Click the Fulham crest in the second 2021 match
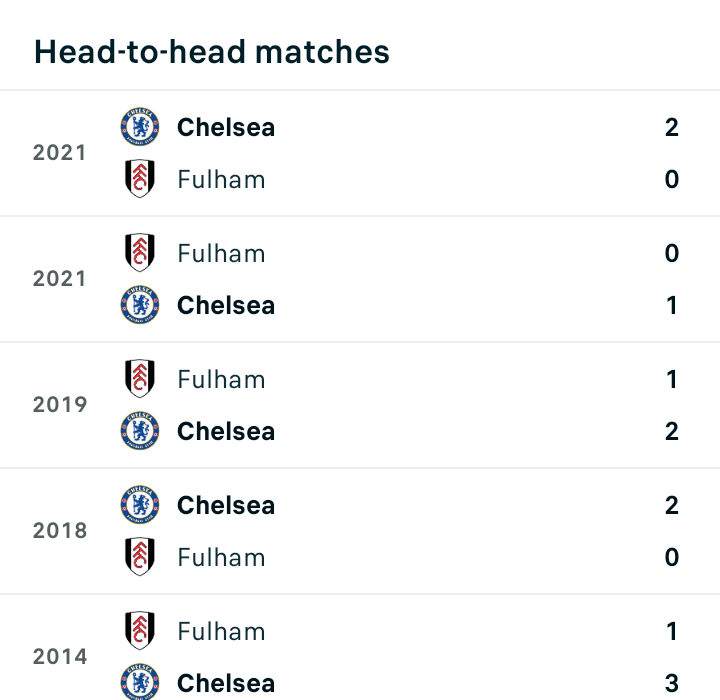This screenshot has height=700, width=720. click(x=140, y=253)
